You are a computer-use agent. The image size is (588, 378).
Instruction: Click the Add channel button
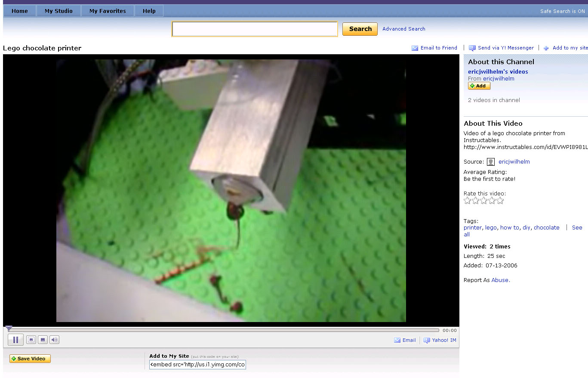(x=479, y=86)
